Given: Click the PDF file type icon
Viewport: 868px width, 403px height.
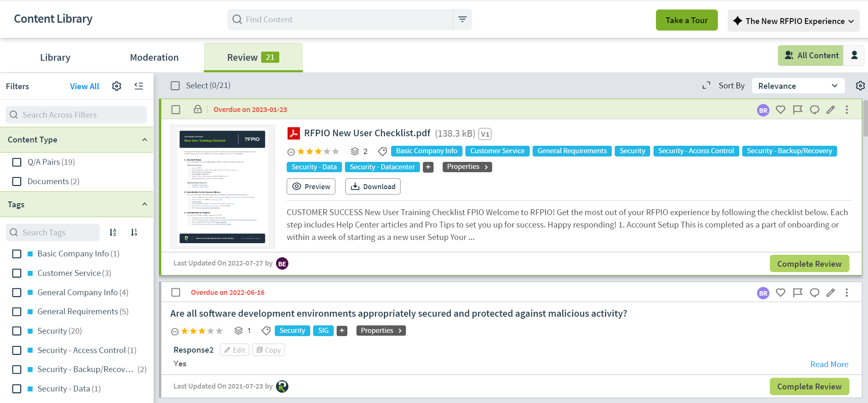Looking at the screenshot, I should tap(293, 133).
